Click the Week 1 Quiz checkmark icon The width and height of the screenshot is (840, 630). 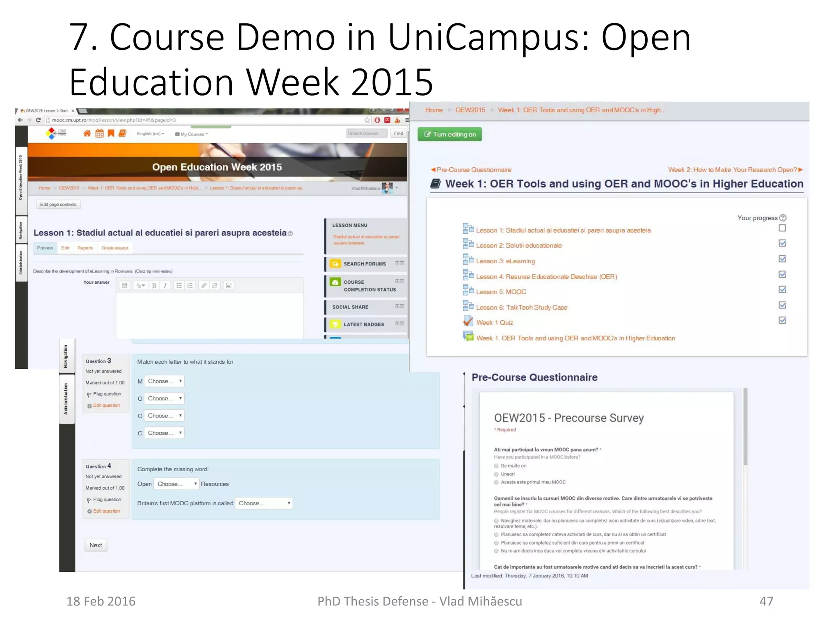(468, 321)
